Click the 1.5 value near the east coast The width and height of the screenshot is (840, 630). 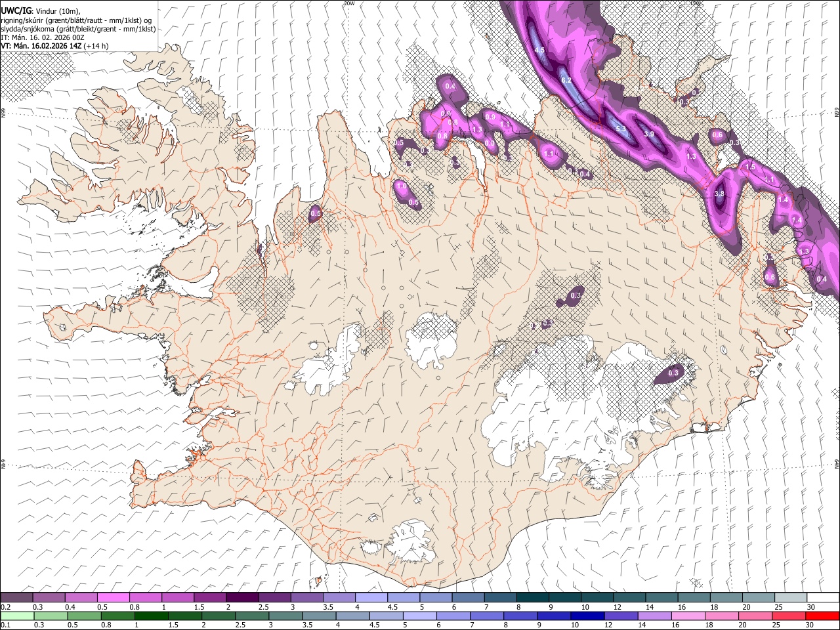point(751,167)
